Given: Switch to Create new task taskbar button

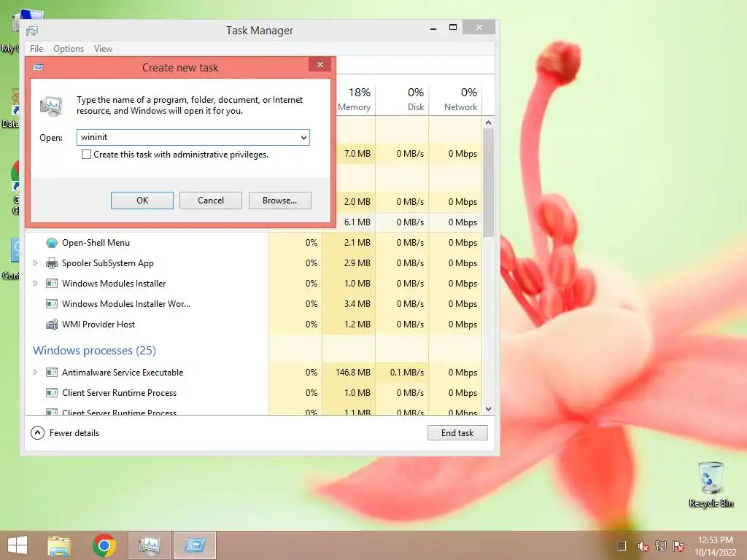Looking at the screenshot, I should pos(194,545).
